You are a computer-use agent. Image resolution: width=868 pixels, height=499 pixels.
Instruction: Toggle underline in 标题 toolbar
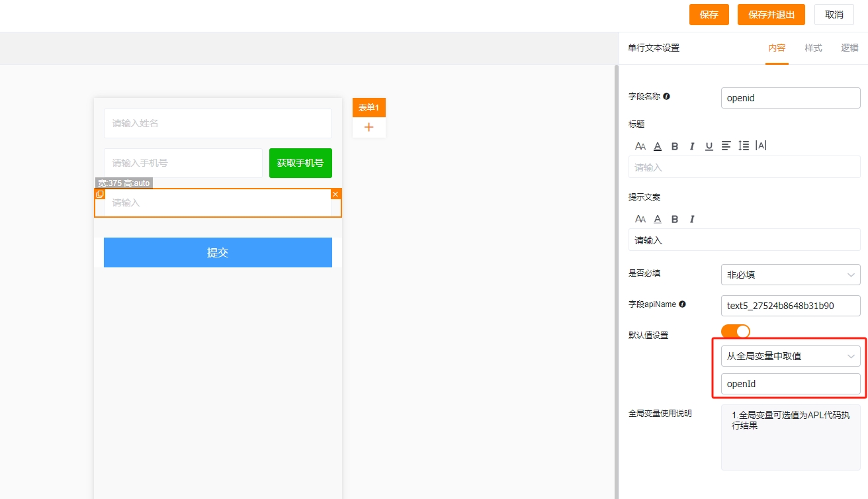[709, 146]
